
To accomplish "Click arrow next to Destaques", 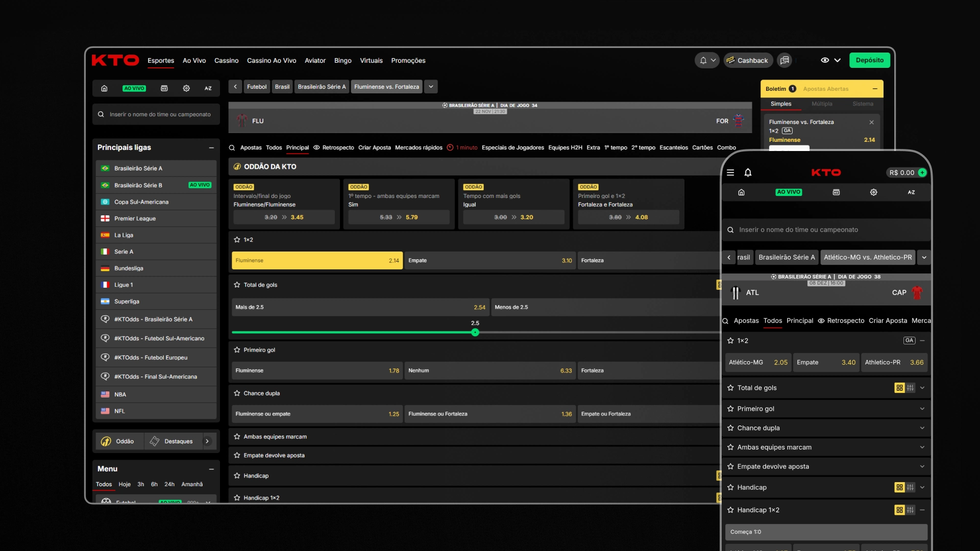I will (207, 441).
